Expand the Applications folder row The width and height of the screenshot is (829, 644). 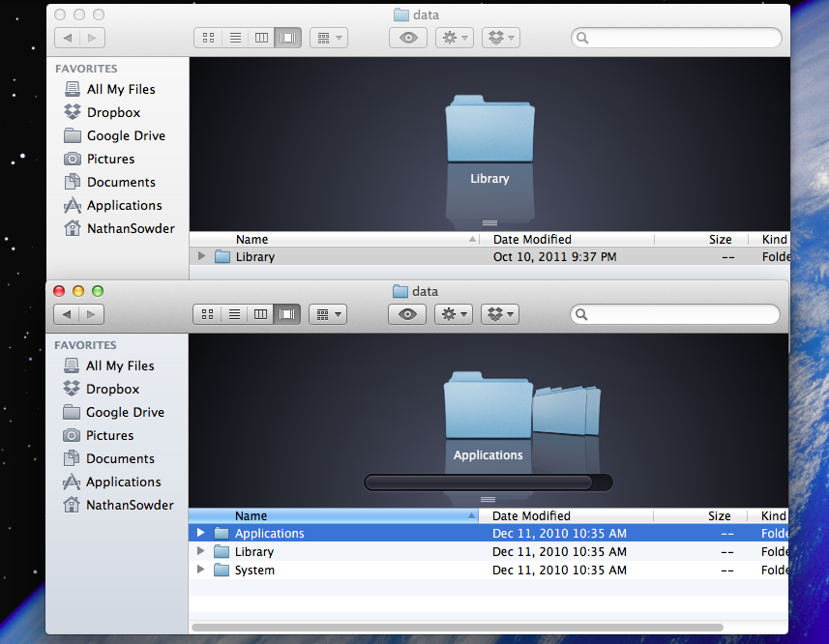(x=200, y=533)
